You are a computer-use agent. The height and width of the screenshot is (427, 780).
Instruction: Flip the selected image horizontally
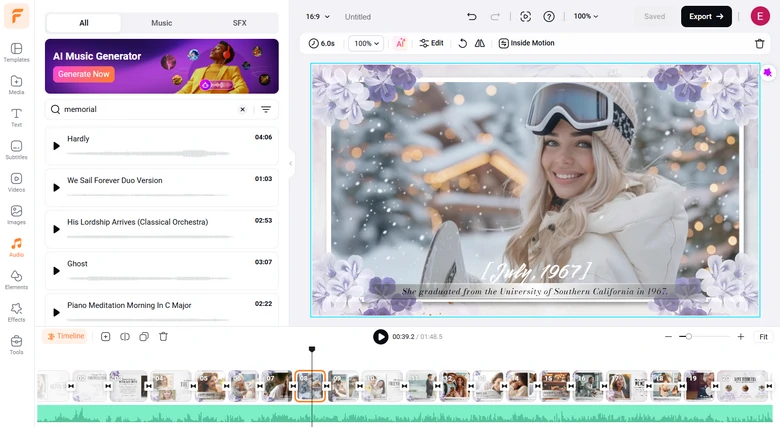(480, 43)
